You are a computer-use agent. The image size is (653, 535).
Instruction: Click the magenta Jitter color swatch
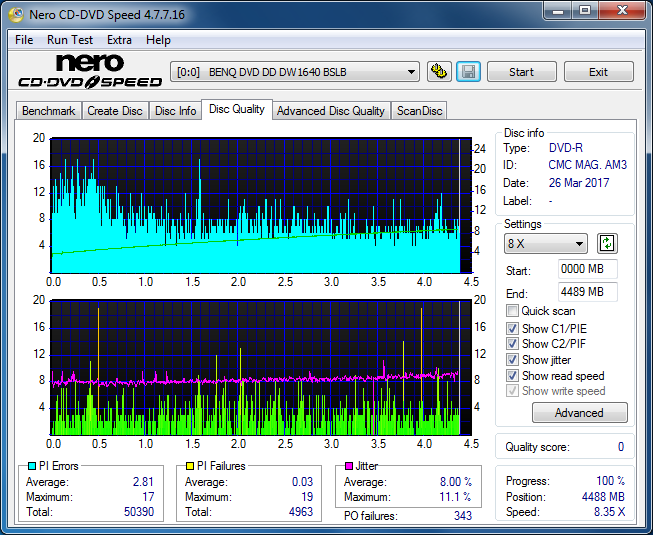(x=349, y=466)
